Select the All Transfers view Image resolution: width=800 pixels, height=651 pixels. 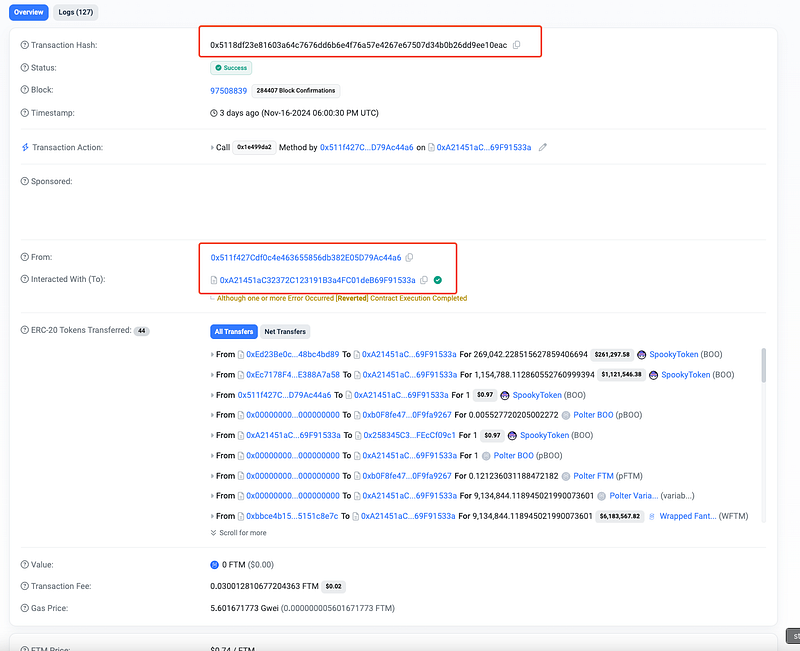[x=234, y=331]
